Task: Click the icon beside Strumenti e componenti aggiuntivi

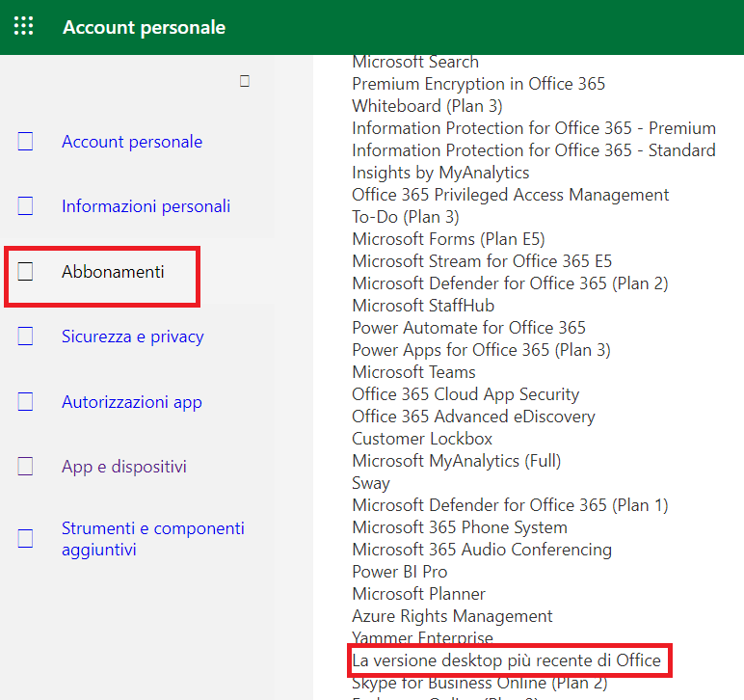Action: 25,538
